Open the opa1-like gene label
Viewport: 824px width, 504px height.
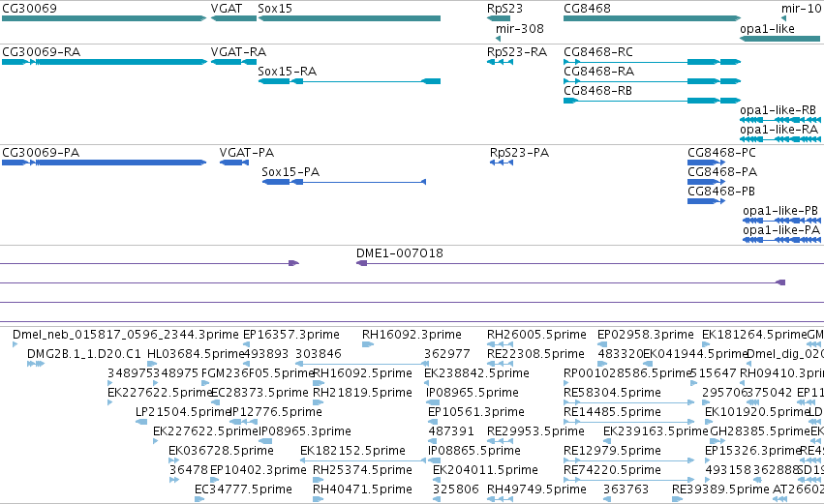[767, 28]
